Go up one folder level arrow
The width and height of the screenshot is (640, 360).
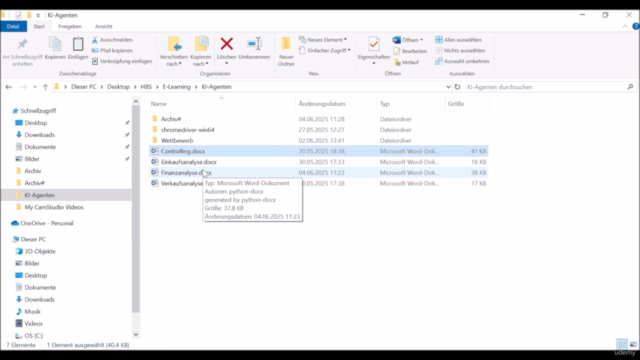(45, 87)
